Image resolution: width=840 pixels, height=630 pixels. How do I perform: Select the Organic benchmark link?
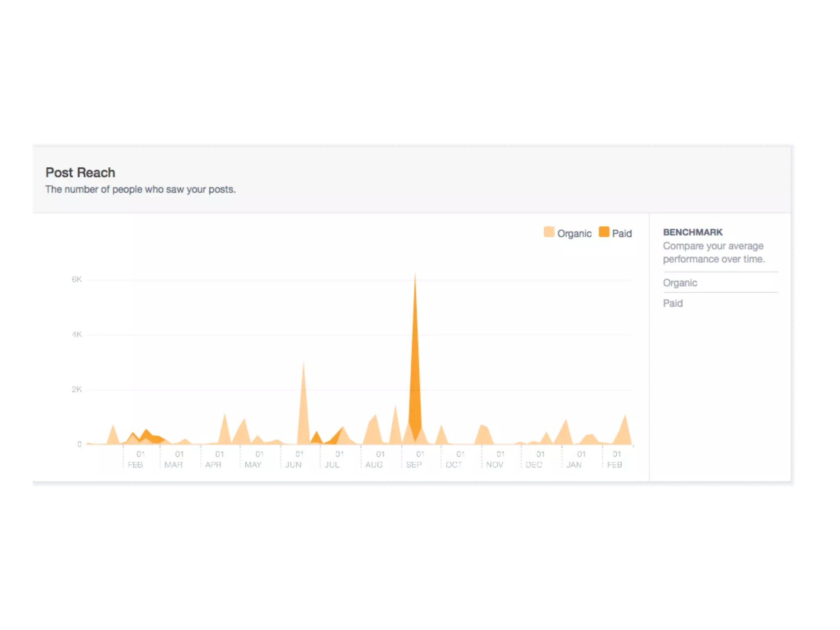point(680,283)
